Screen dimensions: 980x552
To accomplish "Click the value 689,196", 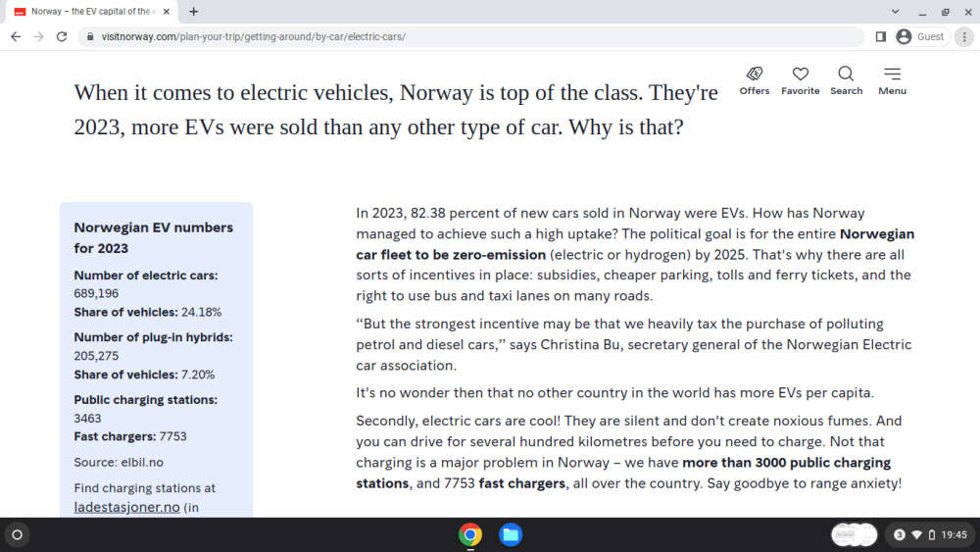I will [x=96, y=293].
